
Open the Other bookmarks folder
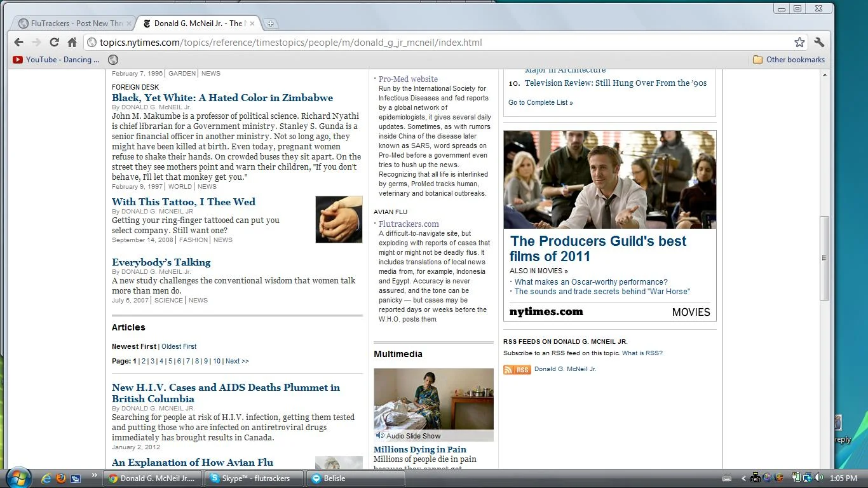[x=789, y=60]
